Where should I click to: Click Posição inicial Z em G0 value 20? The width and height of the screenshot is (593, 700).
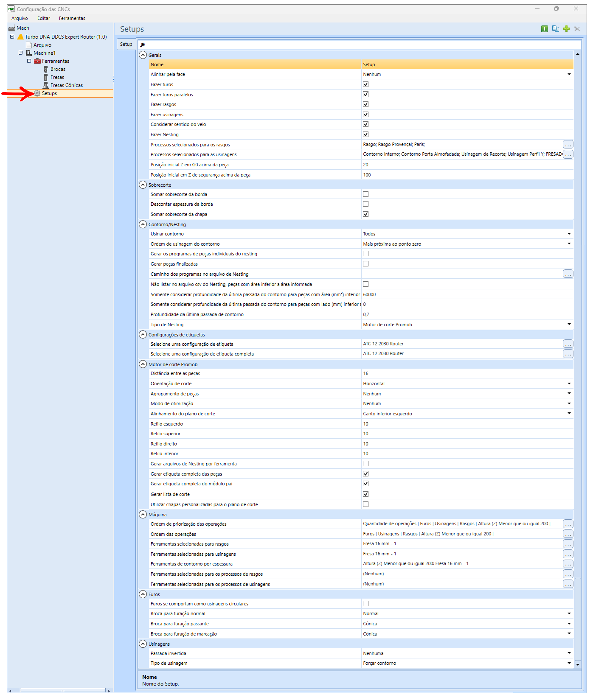click(467, 165)
